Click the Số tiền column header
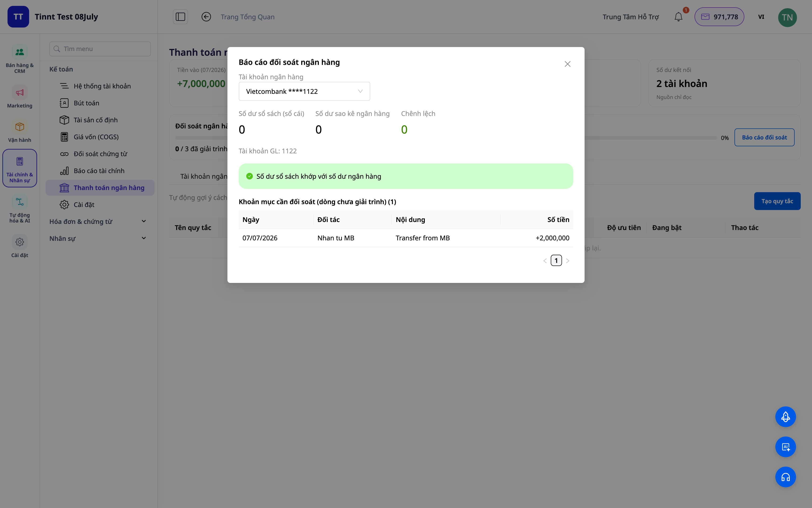Image resolution: width=812 pixels, height=508 pixels. (x=537, y=220)
